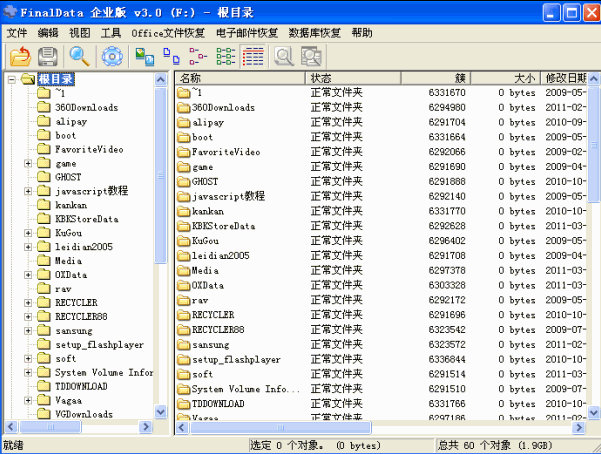Sort by the 修改日期 column header
This screenshot has width=601, height=454.
click(x=564, y=78)
